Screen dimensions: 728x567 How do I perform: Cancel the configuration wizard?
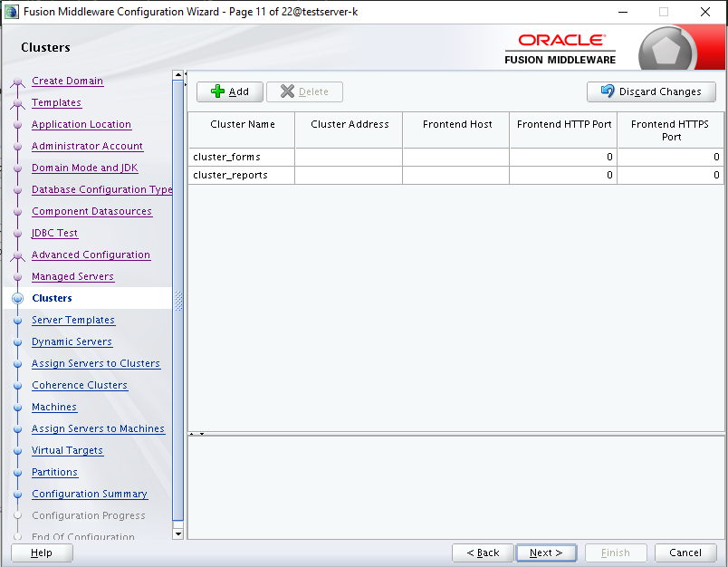(685, 553)
